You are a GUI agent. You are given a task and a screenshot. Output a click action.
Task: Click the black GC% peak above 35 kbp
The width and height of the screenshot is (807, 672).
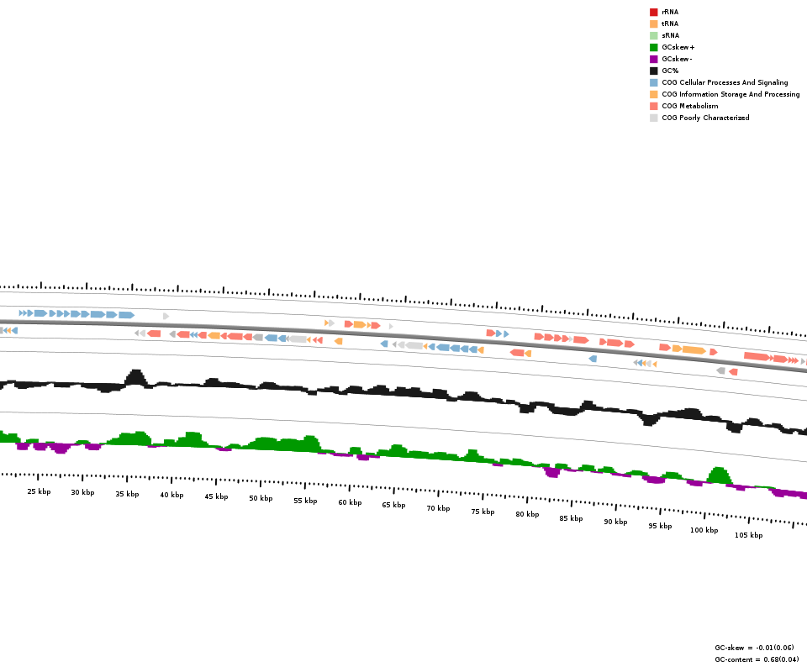pos(134,376)
